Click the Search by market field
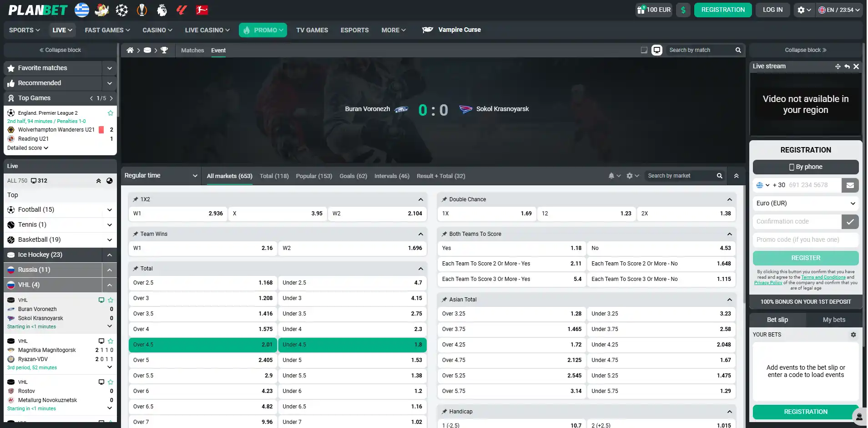 click(680, 176)
